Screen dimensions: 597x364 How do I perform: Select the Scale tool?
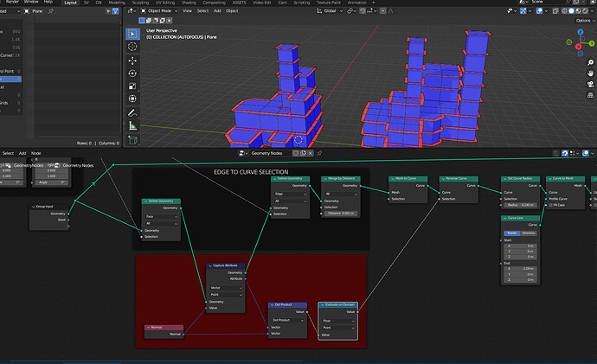point(132,86)
